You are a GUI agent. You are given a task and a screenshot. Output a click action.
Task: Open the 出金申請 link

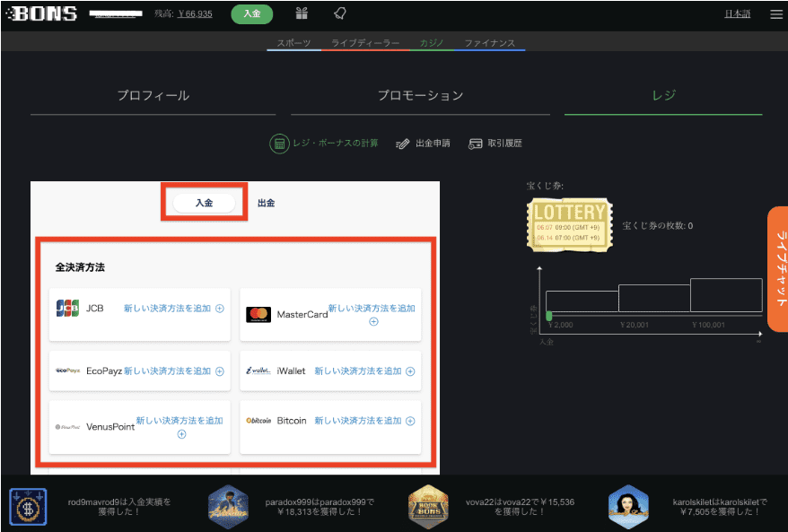pos(433,144)
